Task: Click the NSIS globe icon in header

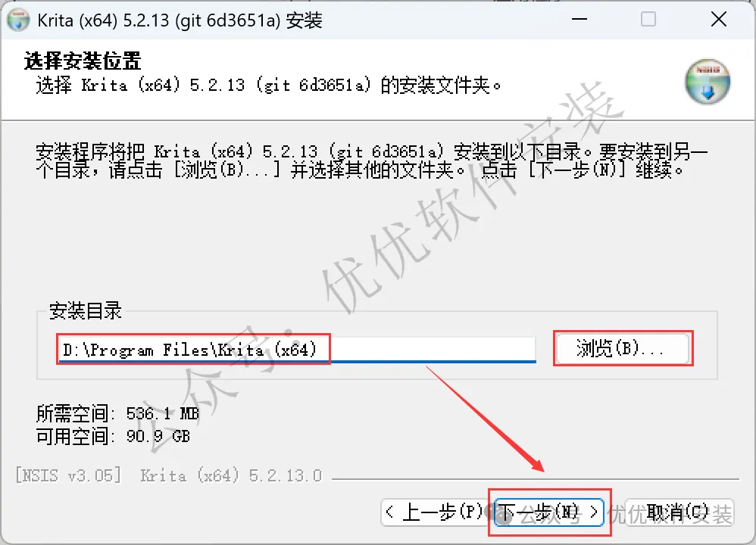Action: (x=708, y=82)
